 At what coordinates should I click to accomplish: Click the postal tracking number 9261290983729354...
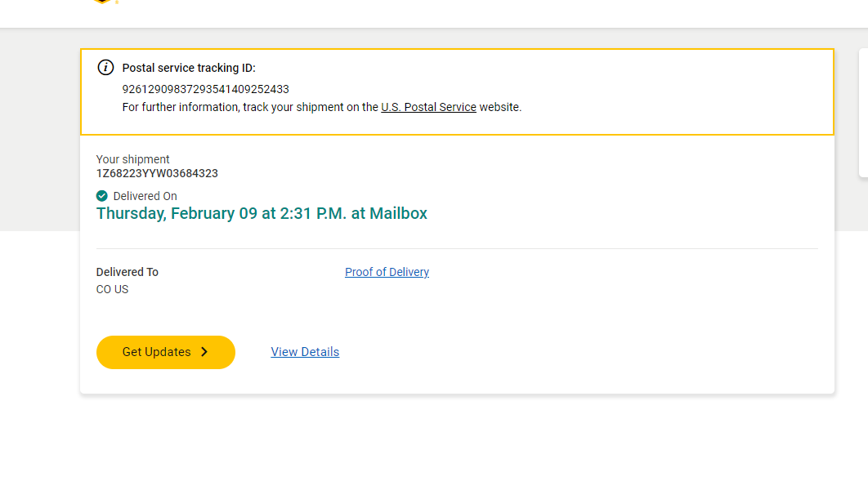tap(205, 89)
